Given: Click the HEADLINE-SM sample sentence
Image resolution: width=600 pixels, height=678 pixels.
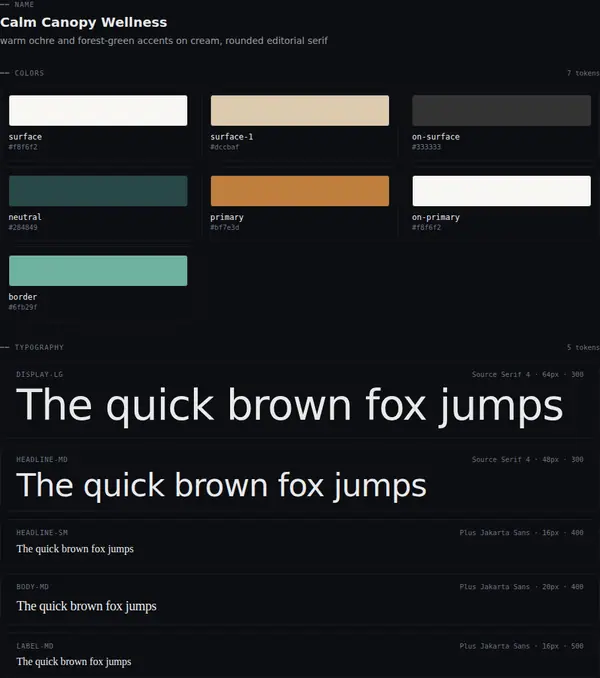Looking at the screenshot, I should (x=75, y=549).
